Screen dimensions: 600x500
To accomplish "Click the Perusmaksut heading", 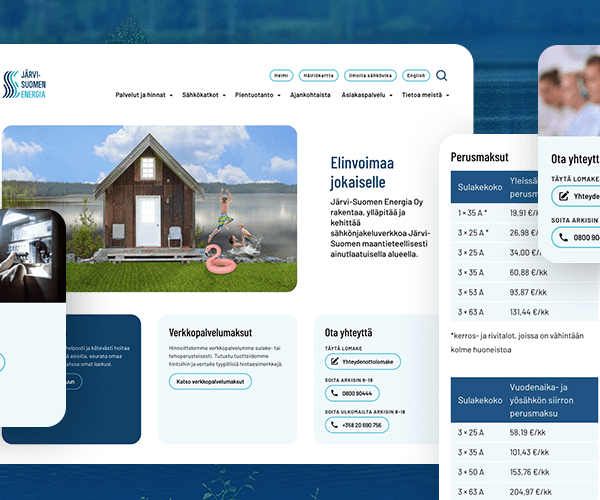I will coord(479,157).
